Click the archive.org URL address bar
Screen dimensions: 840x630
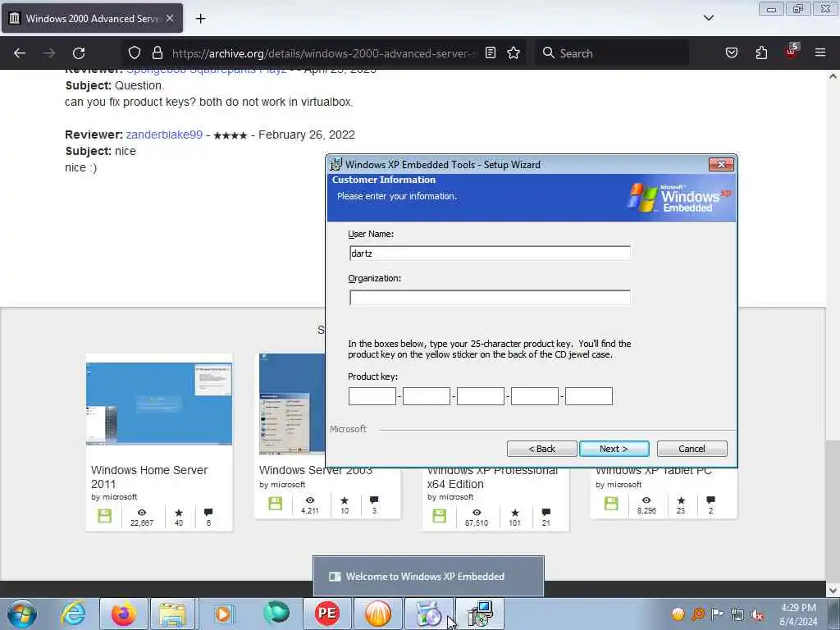coord(323,53)
